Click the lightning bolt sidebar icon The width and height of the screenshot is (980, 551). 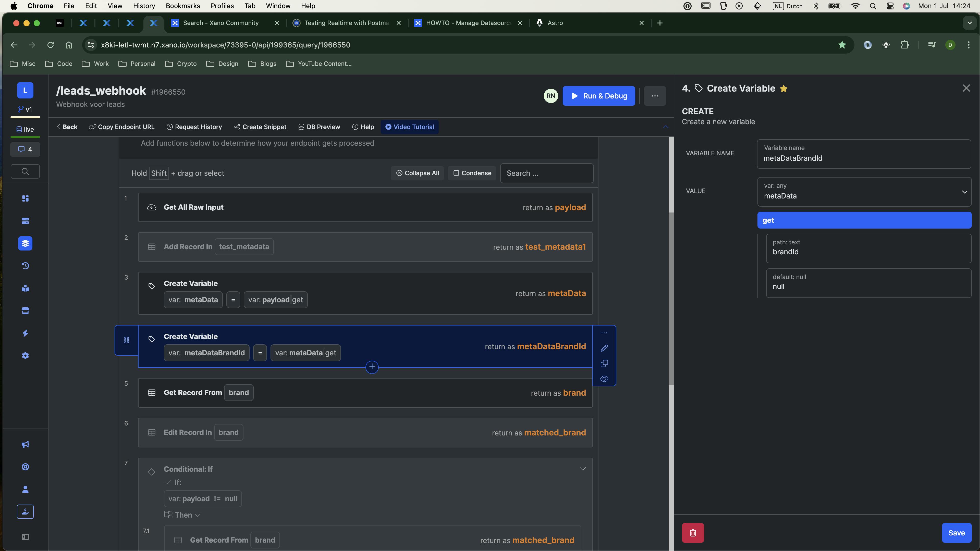(x=26, y=333)
